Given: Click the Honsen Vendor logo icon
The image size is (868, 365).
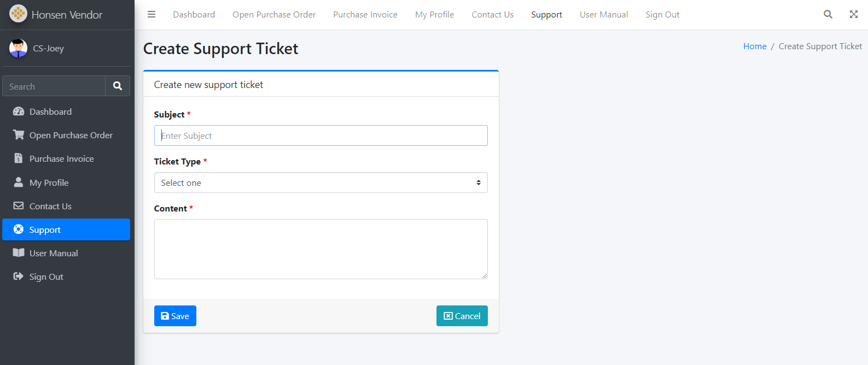Looking at the screenshot, I should coord(18,14).
